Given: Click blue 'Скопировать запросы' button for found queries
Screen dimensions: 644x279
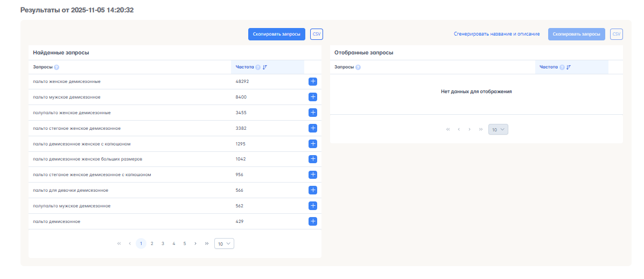Looking at the screenshot, I should pos(277,34).
